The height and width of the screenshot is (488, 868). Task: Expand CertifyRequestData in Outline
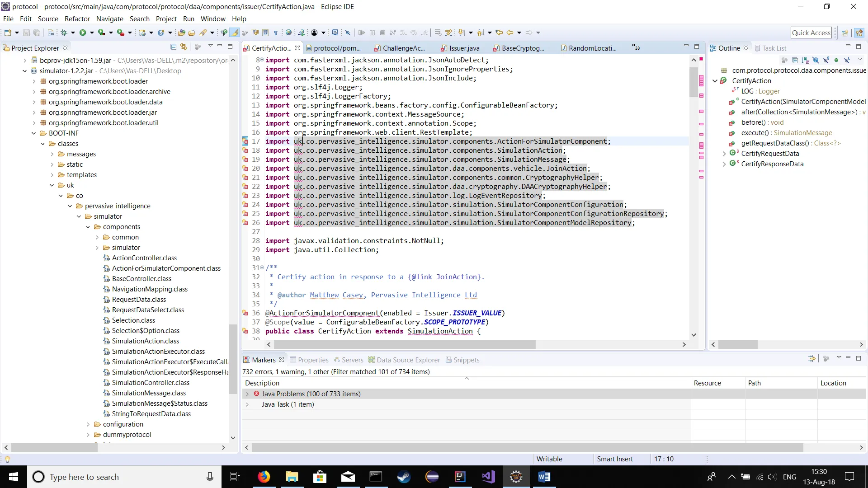(x=724, y=154)
